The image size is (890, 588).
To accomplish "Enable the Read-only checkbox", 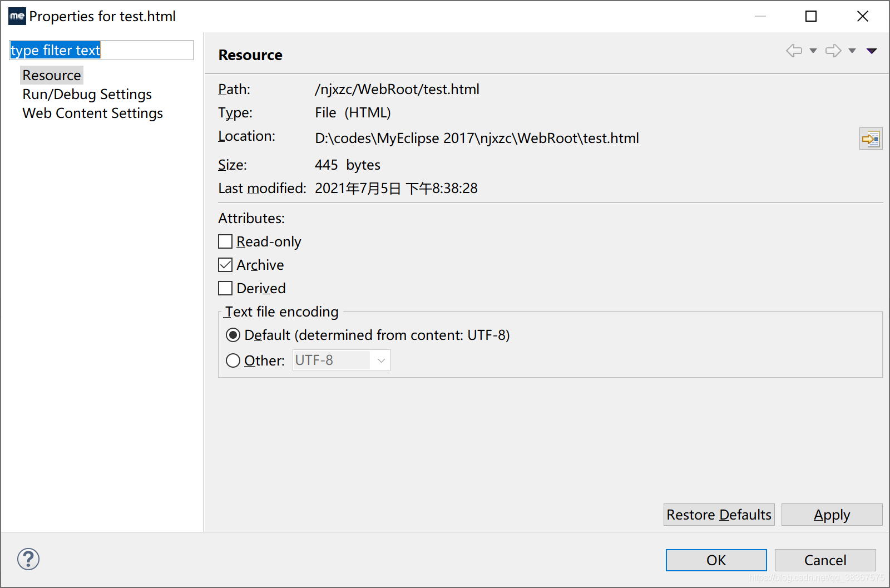I will [x=225, y=241].
